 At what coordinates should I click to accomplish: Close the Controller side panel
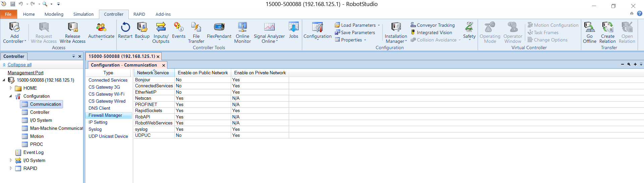pyautogui.click(x=80, y=56)
